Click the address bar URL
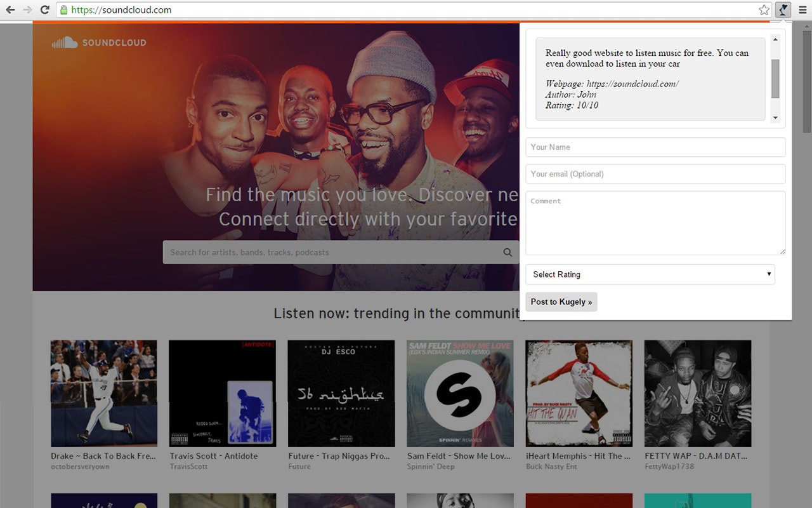812x508 pixels. coord(121,10)
